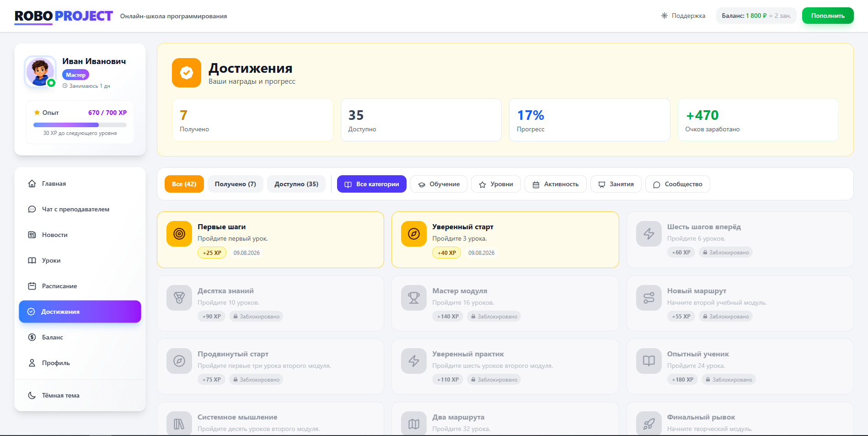Click the +25 XP badge on Первые шаги
Screen dimensions: 868x436
212,253
